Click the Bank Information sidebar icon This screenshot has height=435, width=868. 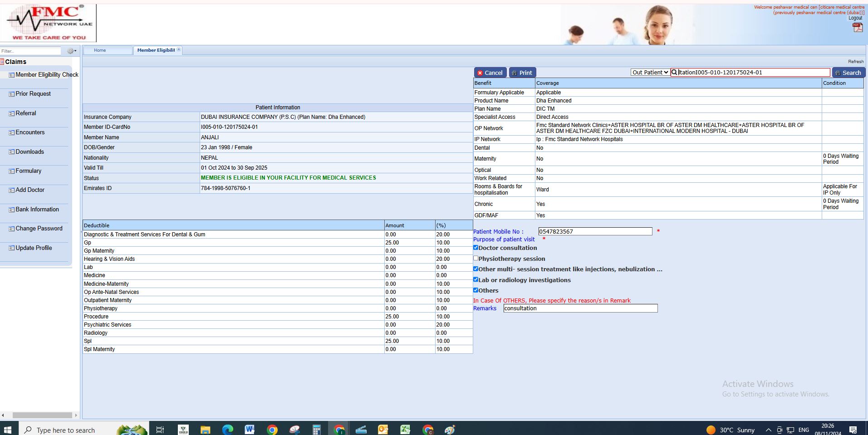(x=12, y=210)
